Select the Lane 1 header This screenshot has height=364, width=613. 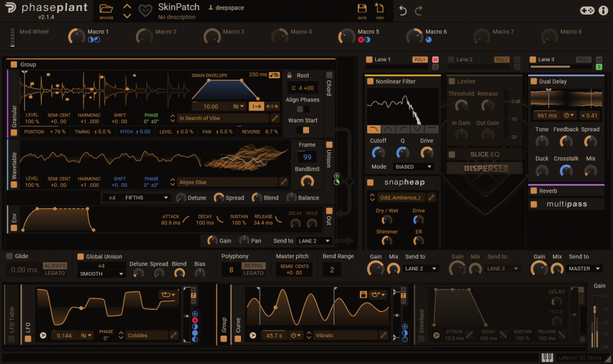point(382,59)
